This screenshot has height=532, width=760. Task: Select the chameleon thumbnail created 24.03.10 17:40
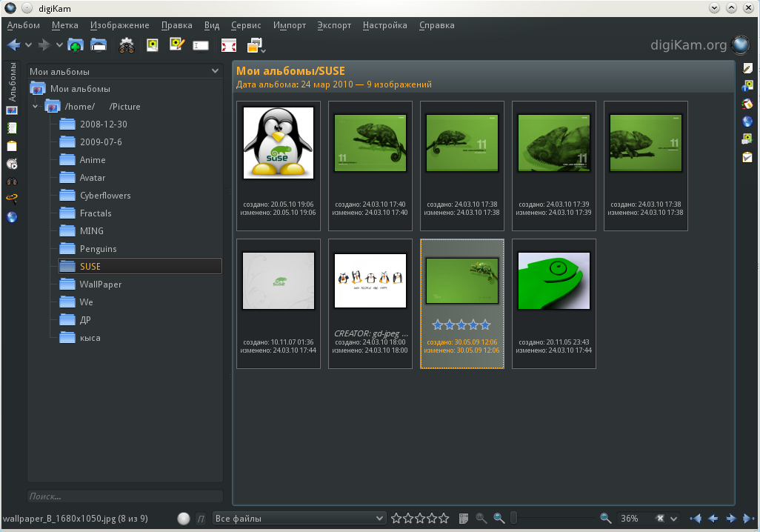tap(370, 143)
